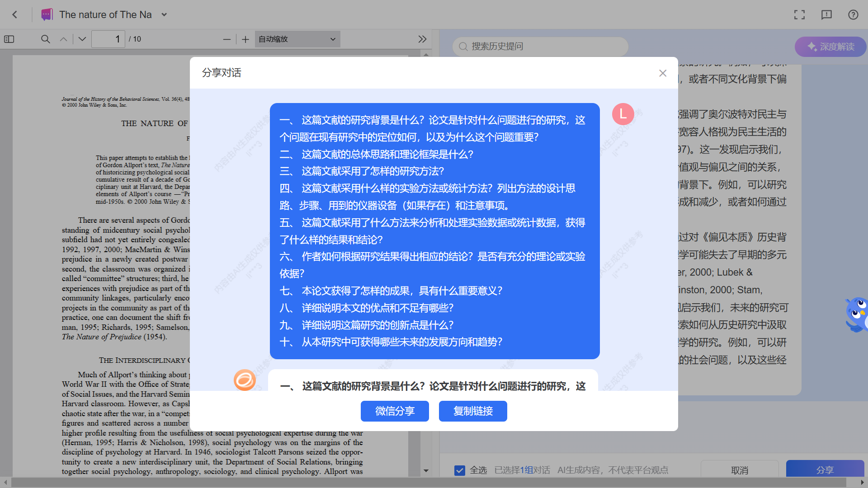Toggle the sidebar panel icon

(9, 39)
